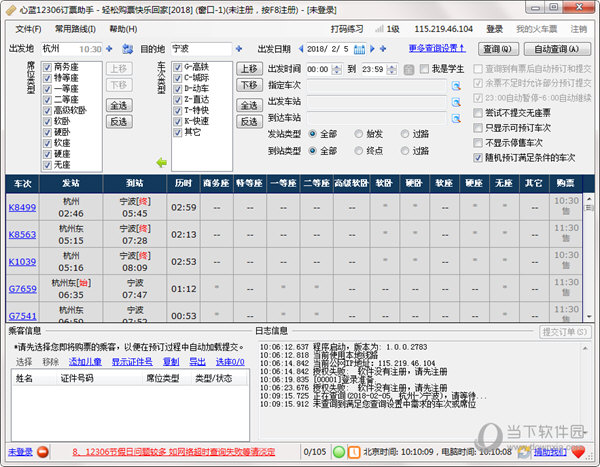Click the green status circle in status bar
Viewport: 600px width, 467px height.
click(x=339, y=452)
